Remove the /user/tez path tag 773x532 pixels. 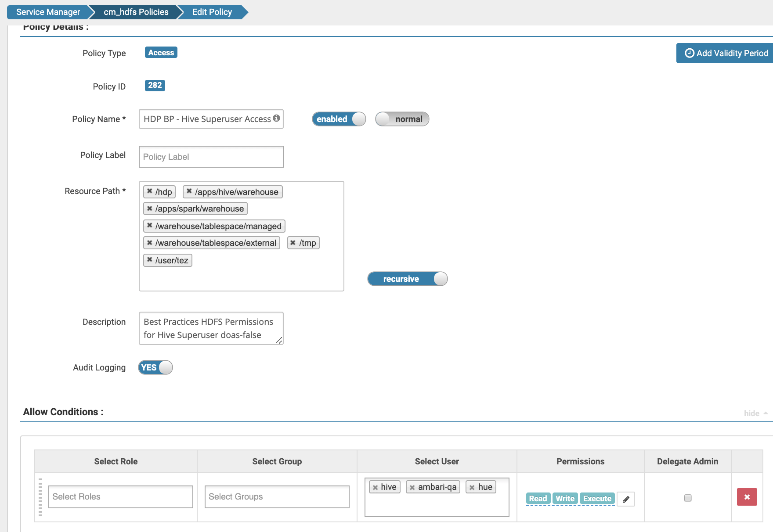(150, 260)
